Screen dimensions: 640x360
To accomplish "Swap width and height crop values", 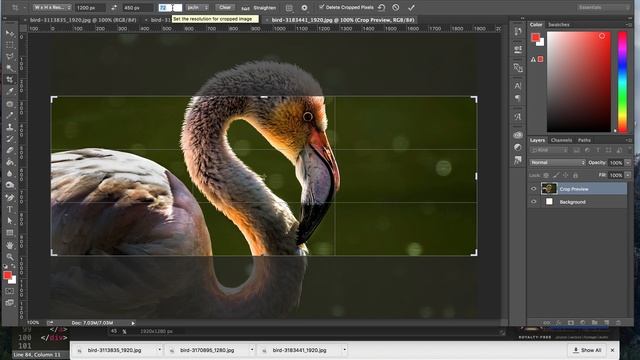I will 114,7.
